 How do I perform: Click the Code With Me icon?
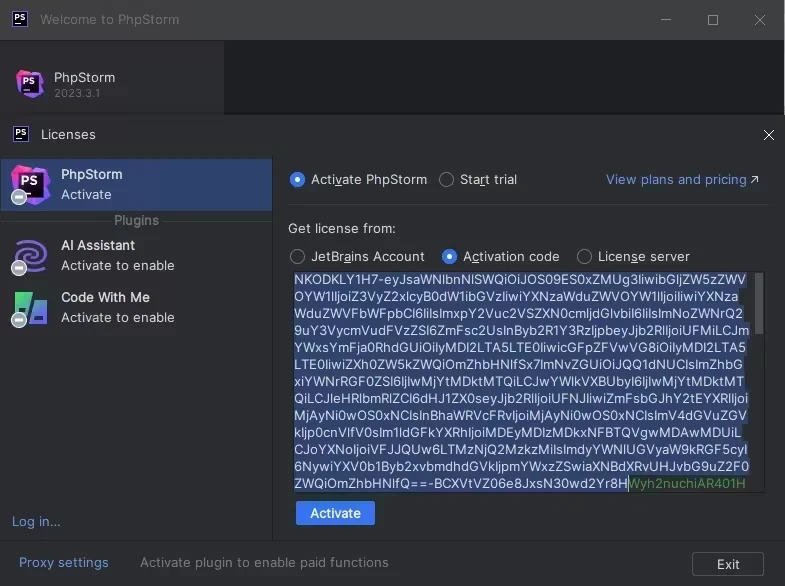(x=30, y=307)
